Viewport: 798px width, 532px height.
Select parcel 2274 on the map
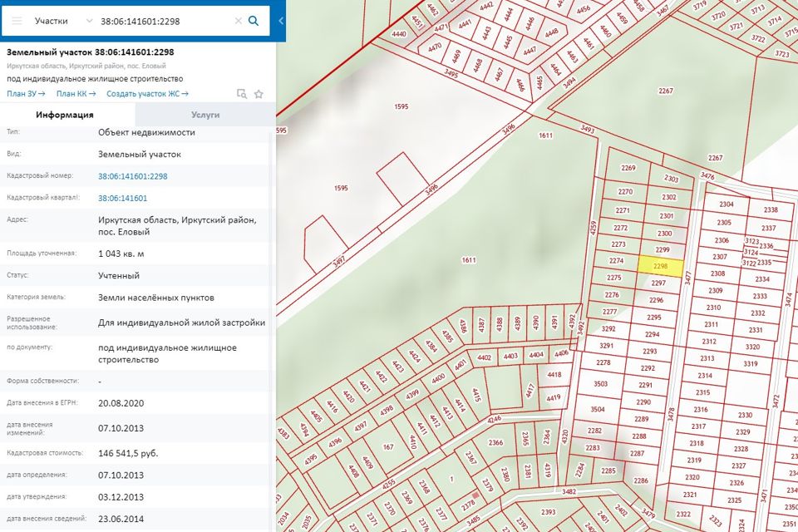tap(616, 261)
